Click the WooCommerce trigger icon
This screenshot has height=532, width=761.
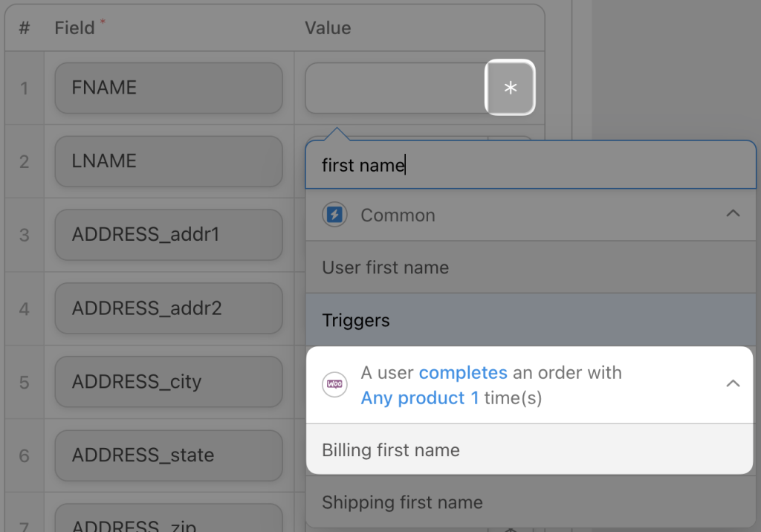coord(334,385)
